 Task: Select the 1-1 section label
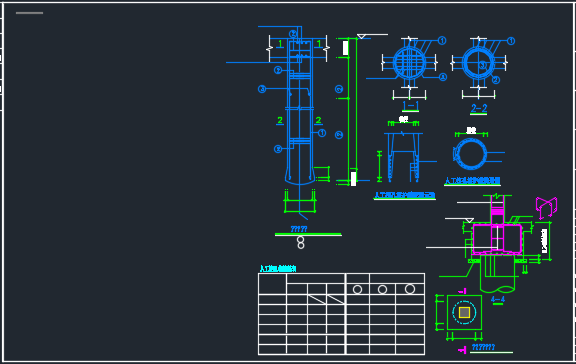(411, 106)
